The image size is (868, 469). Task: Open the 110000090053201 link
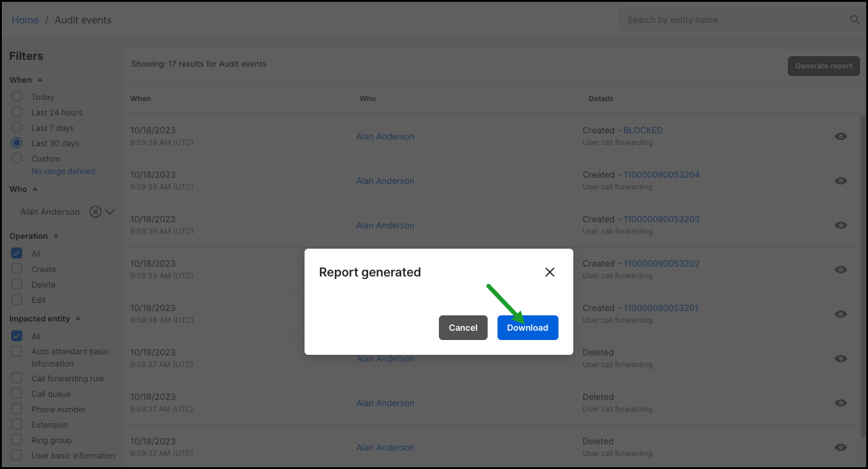pyautogui.click(x=661, y=308)
